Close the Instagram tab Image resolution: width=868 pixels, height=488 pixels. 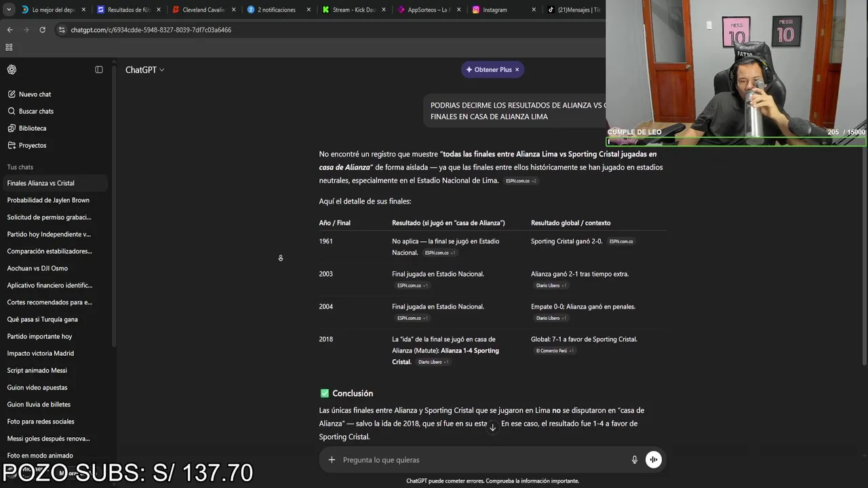(534, 9)
